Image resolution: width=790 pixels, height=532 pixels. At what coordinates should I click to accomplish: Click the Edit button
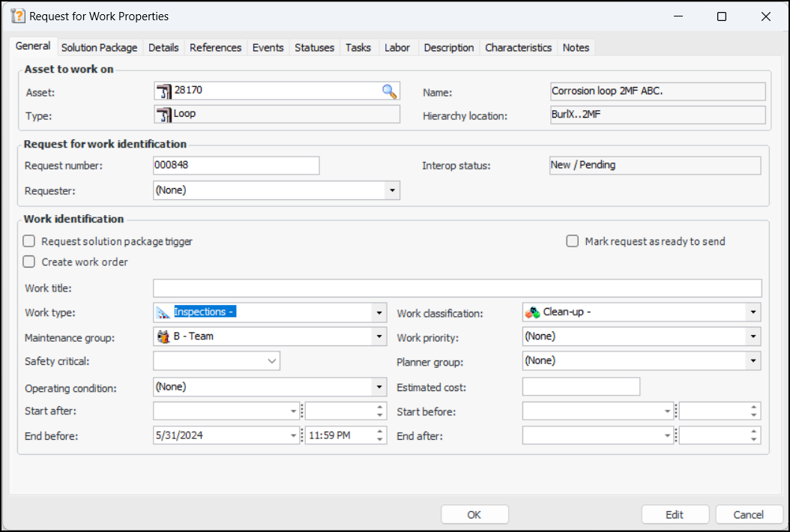pos(675,515)
